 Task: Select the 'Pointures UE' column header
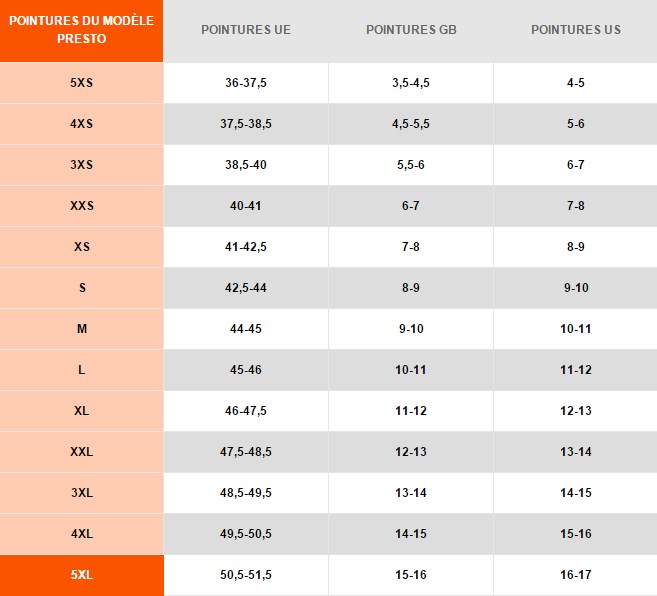pyautogui.click(x=246, y=31)
